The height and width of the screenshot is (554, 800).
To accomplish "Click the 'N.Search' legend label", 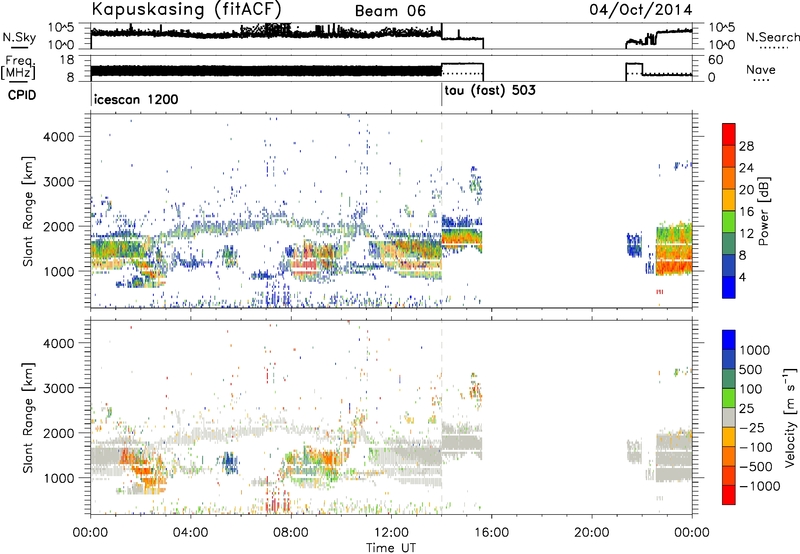I will pyautogui.click(x=772, y=37).
